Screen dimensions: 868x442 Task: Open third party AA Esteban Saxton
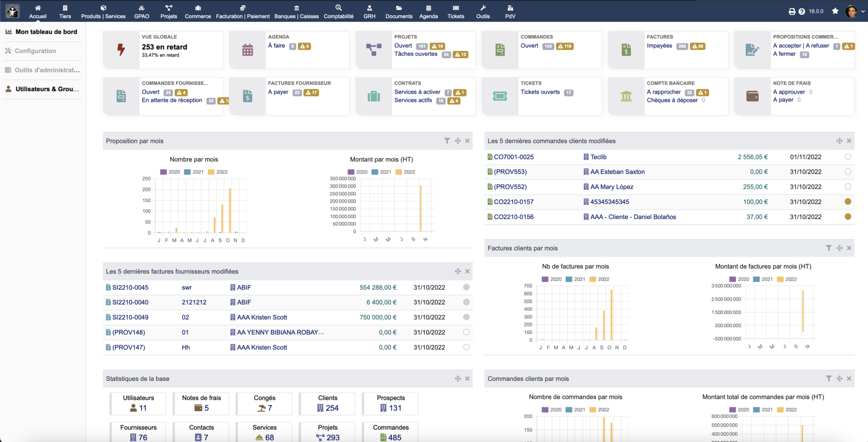[x=618, y=172]
